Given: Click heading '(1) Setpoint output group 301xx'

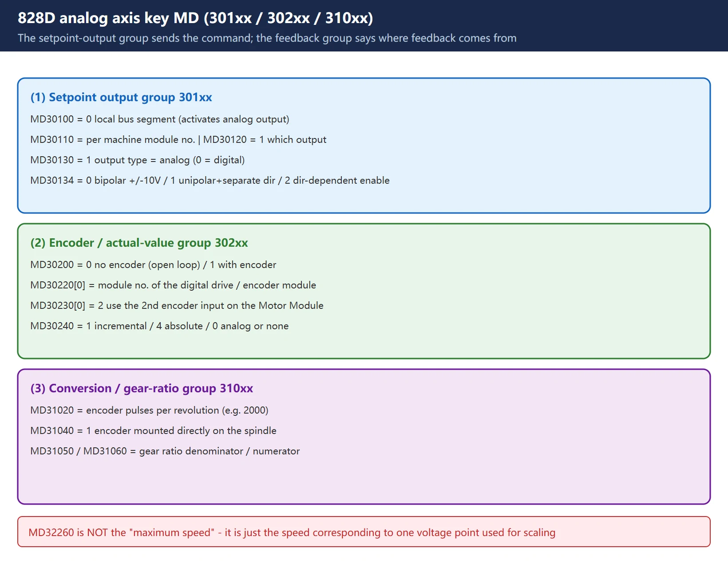Looking at the screenshot, I should 121,97.
